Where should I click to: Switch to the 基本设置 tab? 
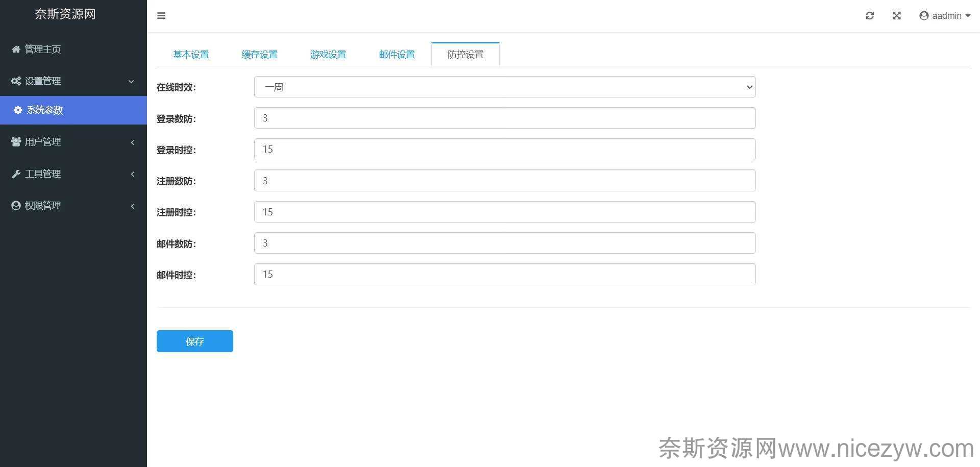191,55
